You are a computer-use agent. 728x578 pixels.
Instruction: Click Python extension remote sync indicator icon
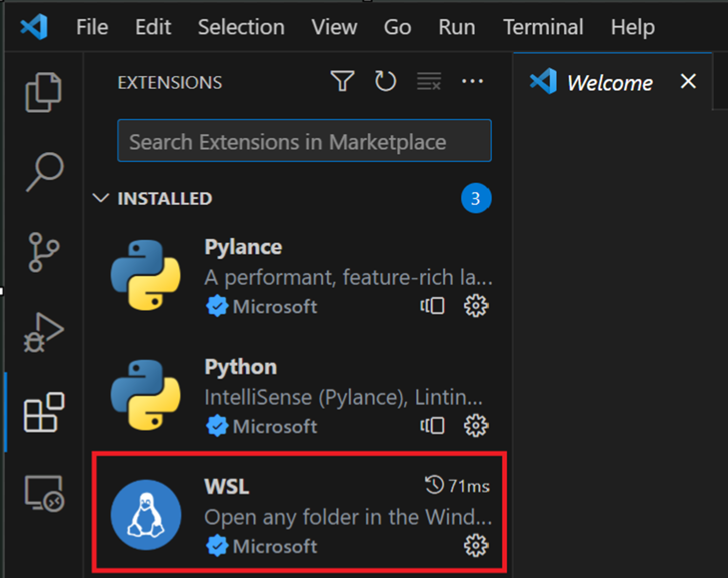[x=432, y=426]
